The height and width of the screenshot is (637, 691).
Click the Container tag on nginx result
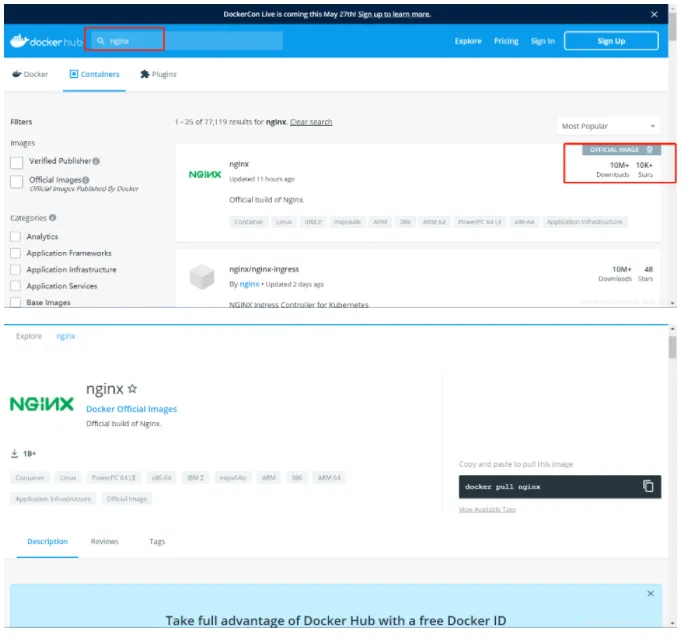(249, 222)
